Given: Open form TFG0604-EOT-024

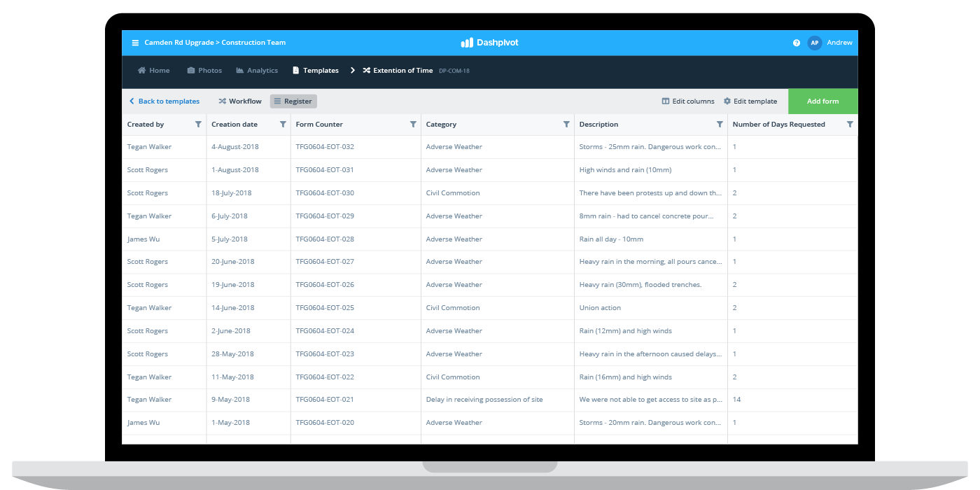Looking at the screenshot, I should coord(325,331).
